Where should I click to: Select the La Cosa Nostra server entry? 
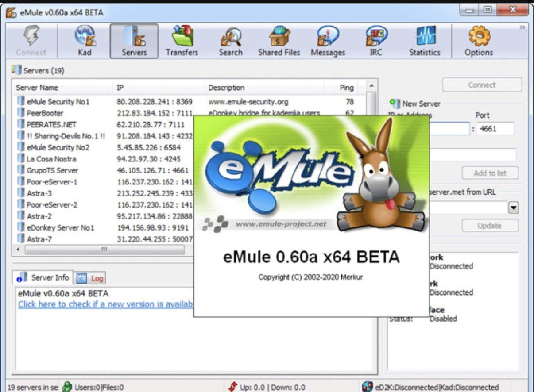point(51,159)
